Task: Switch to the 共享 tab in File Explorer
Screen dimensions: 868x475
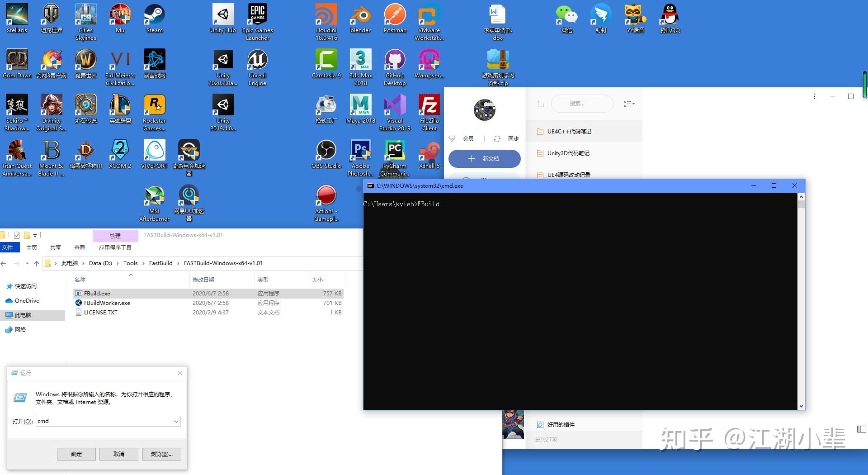Action: (55, 247)
